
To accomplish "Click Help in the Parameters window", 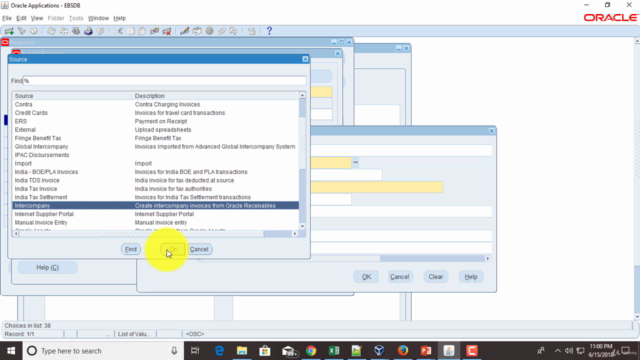I will [x=471, y=277].
